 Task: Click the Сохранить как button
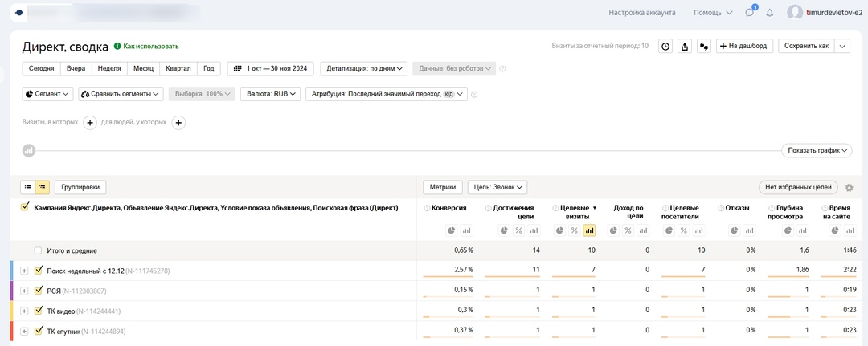point(807,46)
